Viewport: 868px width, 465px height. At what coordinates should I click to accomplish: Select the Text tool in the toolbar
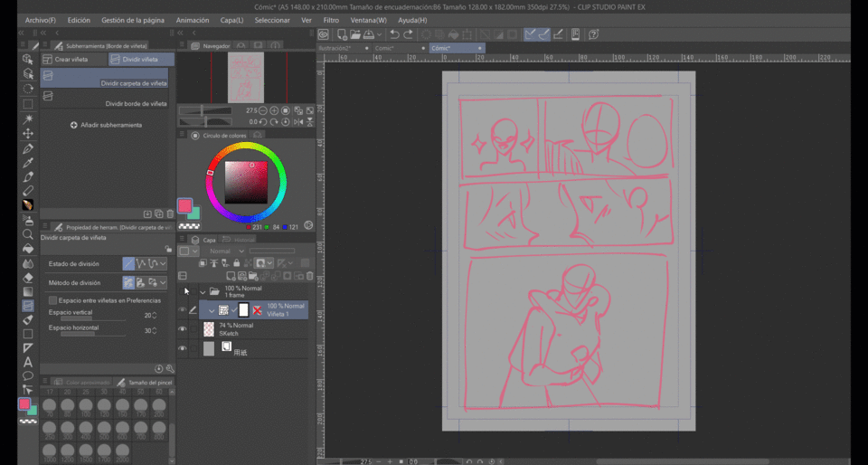pos(28,362)
